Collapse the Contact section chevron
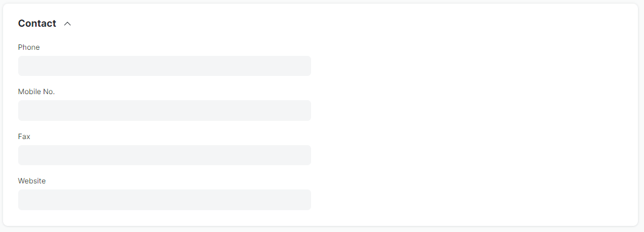Viewport: 644px width, 232px height. point(67,24)
